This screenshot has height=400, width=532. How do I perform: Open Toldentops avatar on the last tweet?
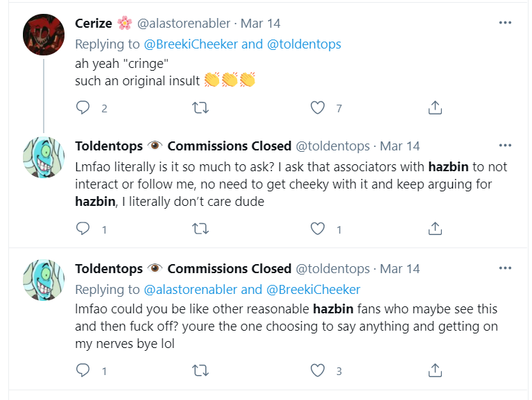point(44,280)
